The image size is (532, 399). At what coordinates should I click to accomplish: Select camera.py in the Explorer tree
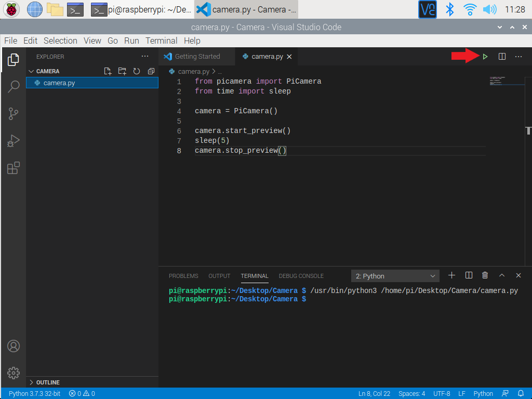tap(59, 83)
